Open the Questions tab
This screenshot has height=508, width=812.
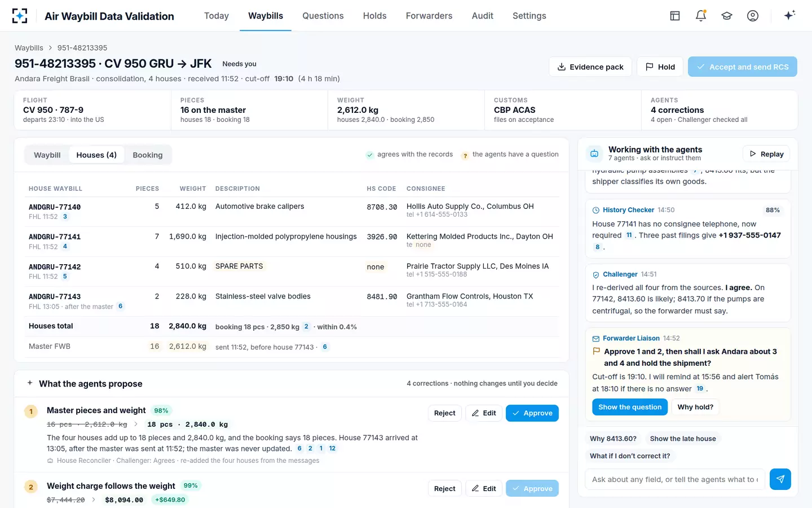[323, 16]
